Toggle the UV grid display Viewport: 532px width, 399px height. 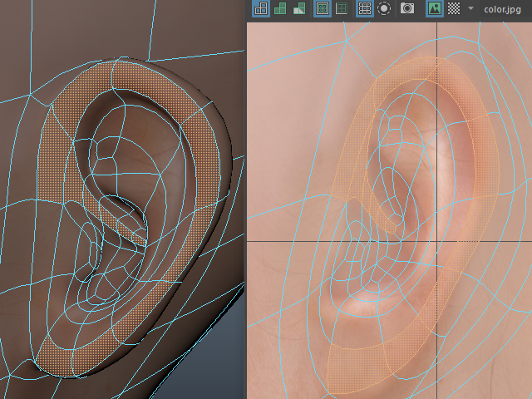point(364,8)
